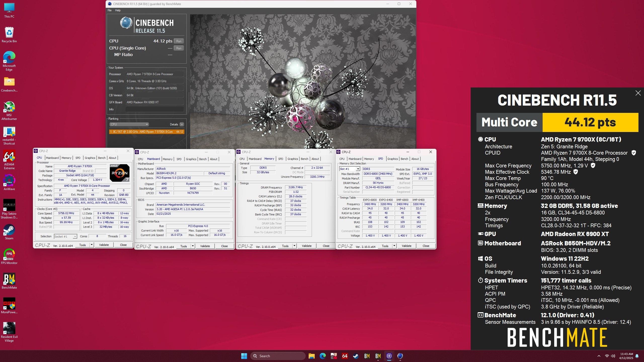Open the Recycle Bin desktop icon
The image size is (644, 362).
9,35
